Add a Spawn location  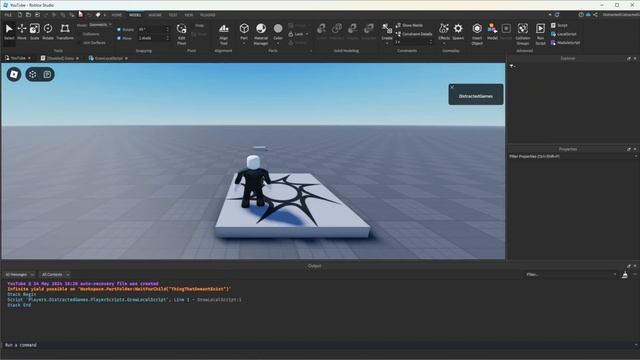click(458, 31)
